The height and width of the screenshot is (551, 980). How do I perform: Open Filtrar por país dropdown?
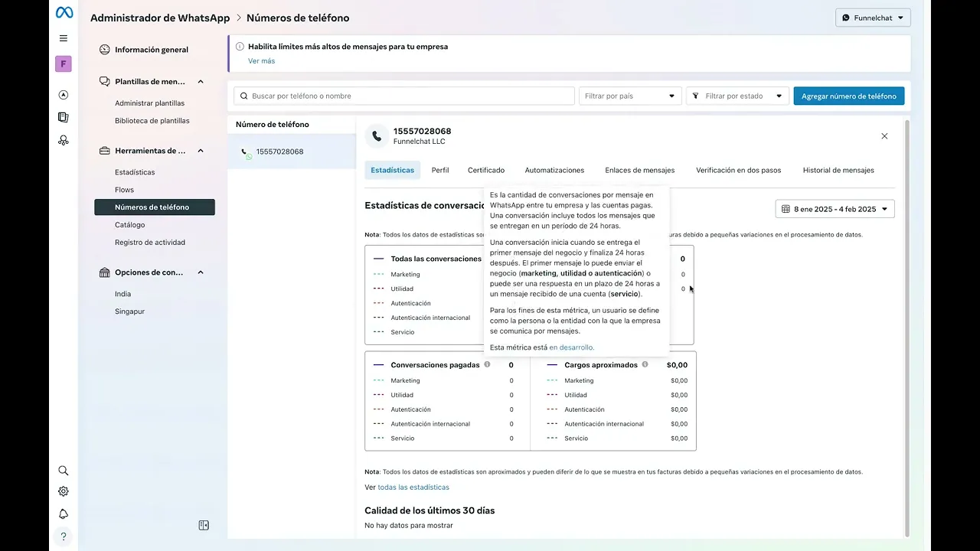[x=630, y=96]
